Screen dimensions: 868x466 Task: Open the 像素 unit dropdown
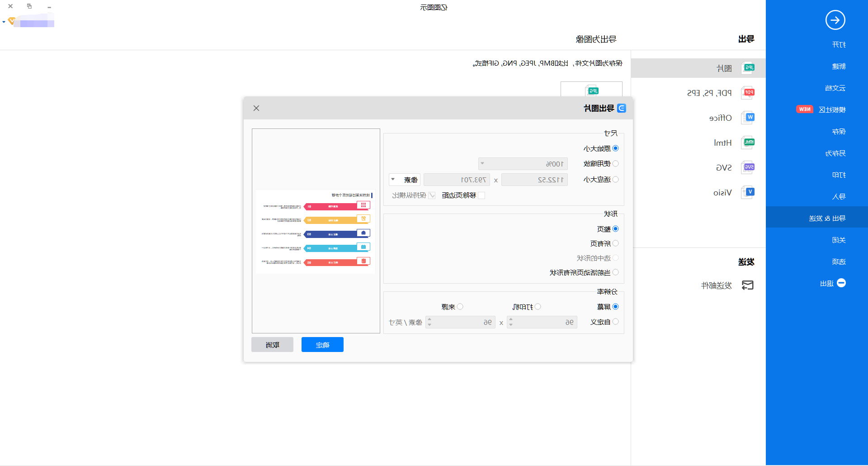click(405, 180)
